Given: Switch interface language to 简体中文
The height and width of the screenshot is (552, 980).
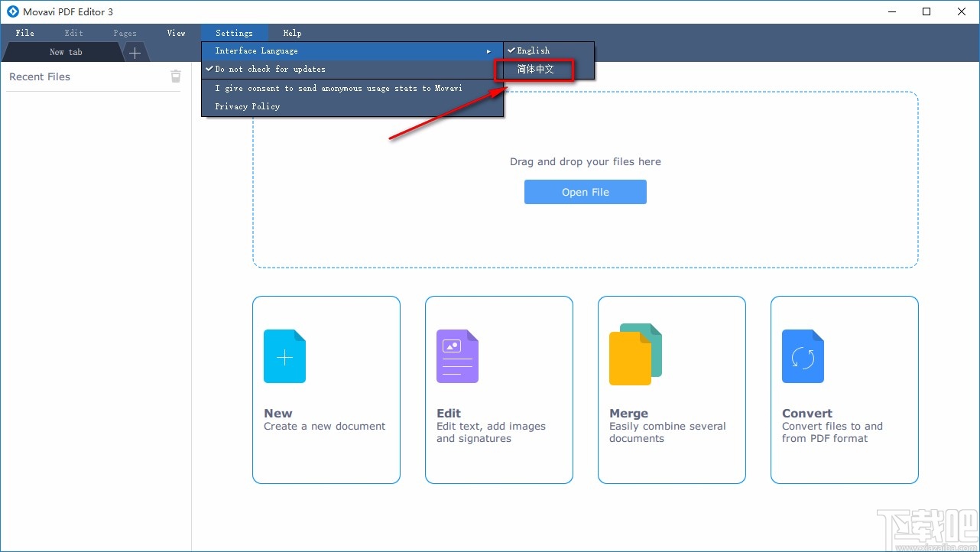Looking at the screenshot, I should point(549,69).
